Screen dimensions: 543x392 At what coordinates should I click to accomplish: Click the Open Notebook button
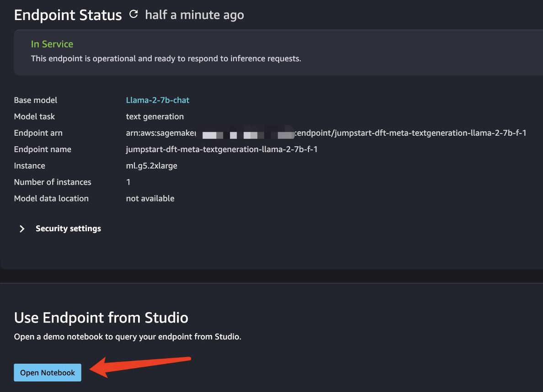[48, 373]
